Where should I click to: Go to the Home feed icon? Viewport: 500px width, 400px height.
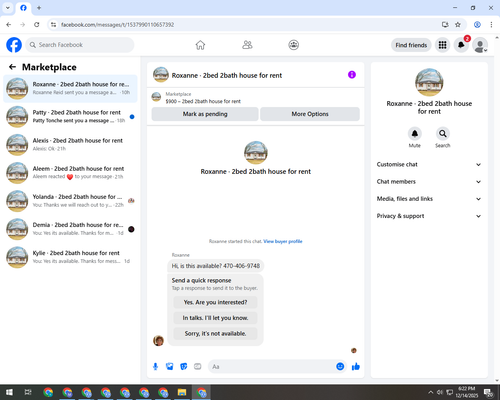tap(200, 45)
